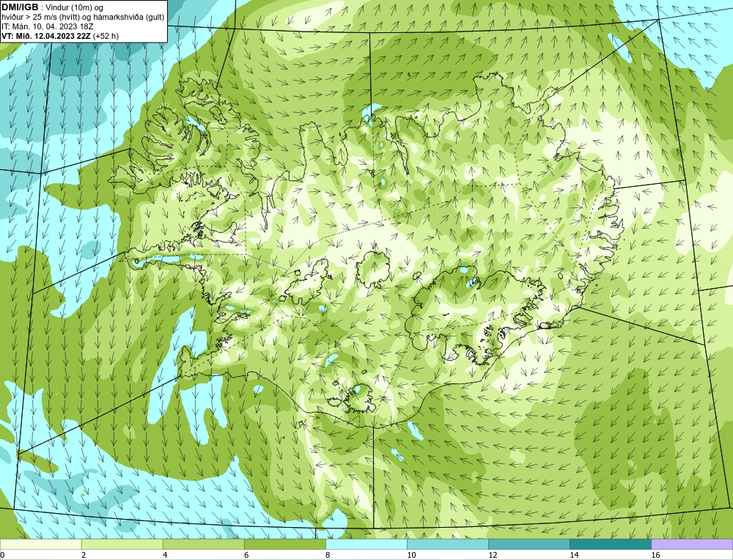Click the 0–2 m/s palest legend swatch
The image size is (733, 560).
point(40,545)
